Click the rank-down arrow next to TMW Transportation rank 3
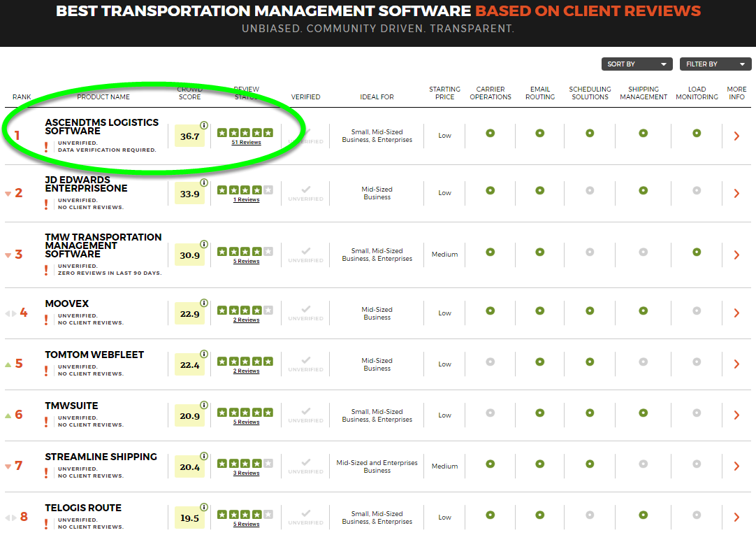Screen dimensions: 756x535 pos(8,255)
